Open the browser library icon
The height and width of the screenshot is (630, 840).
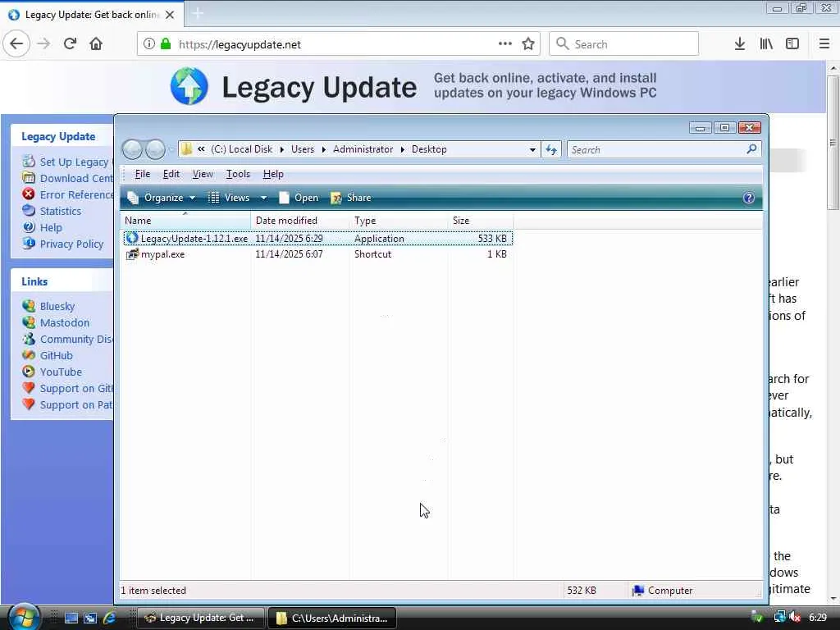766,44
